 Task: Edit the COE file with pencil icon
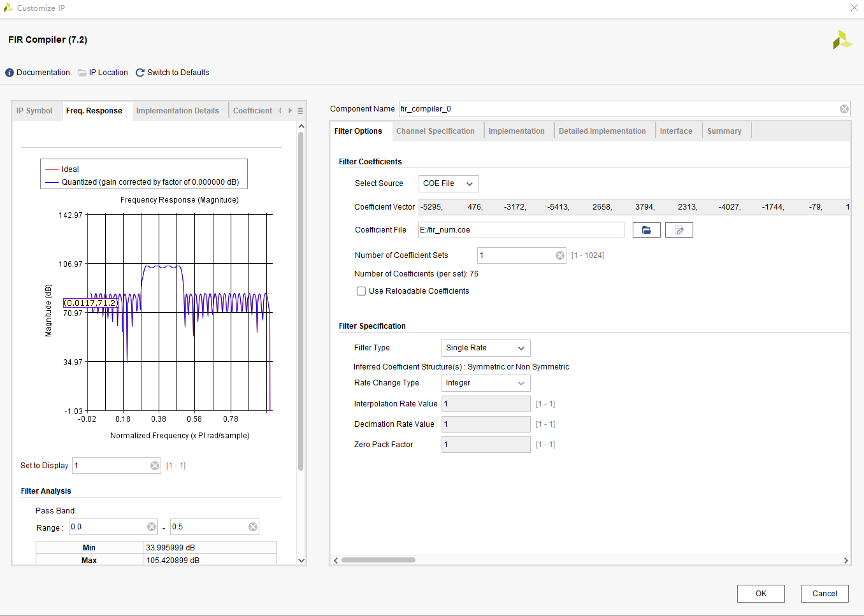coord(679,229)
